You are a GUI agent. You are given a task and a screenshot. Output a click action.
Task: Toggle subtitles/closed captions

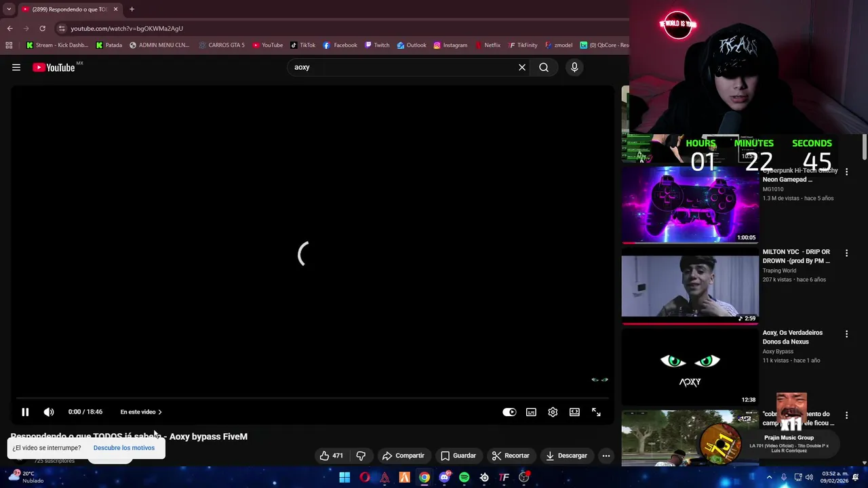pos(531,412)
